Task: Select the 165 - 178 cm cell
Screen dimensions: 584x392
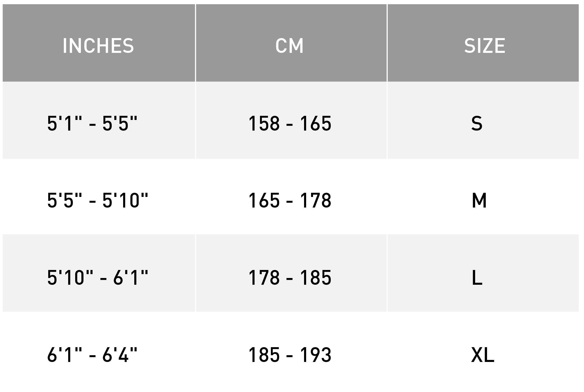Action: [291, 196]
